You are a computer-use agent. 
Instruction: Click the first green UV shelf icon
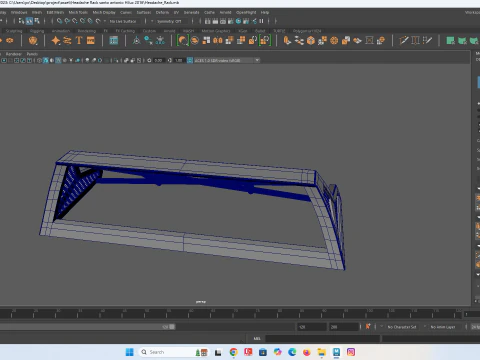coord(451,41)
